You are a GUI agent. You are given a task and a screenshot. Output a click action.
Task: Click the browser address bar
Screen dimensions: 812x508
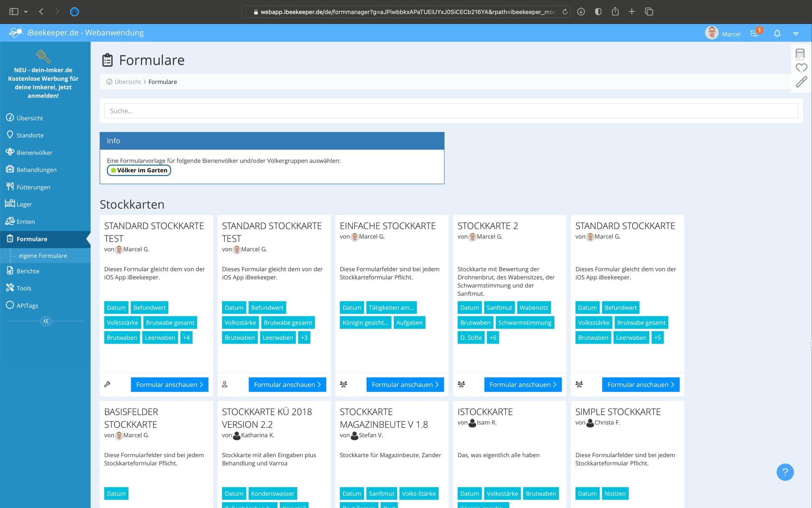(x=405, y=12)
